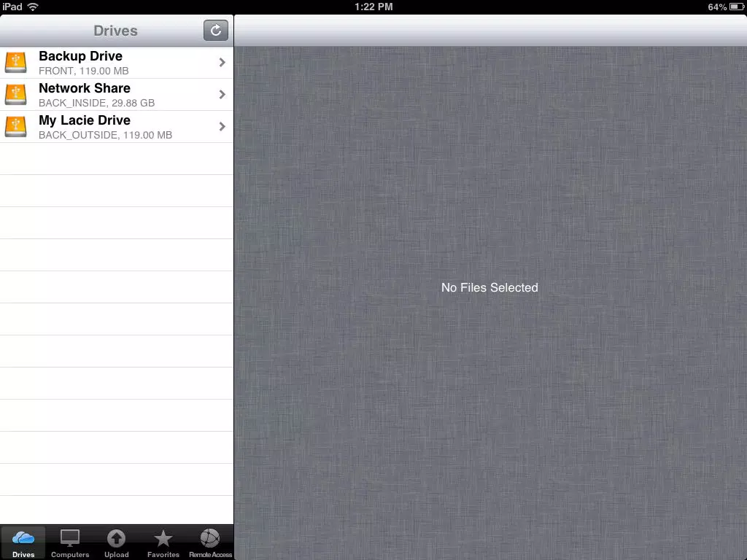This screenshot has width=747, height=560.
Task: Click the Backup Drive USB icon
Action: [16, 63]
